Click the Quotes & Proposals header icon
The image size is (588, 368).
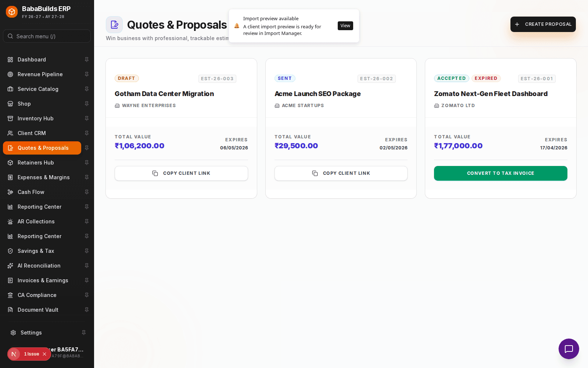(x=114, y=25)
